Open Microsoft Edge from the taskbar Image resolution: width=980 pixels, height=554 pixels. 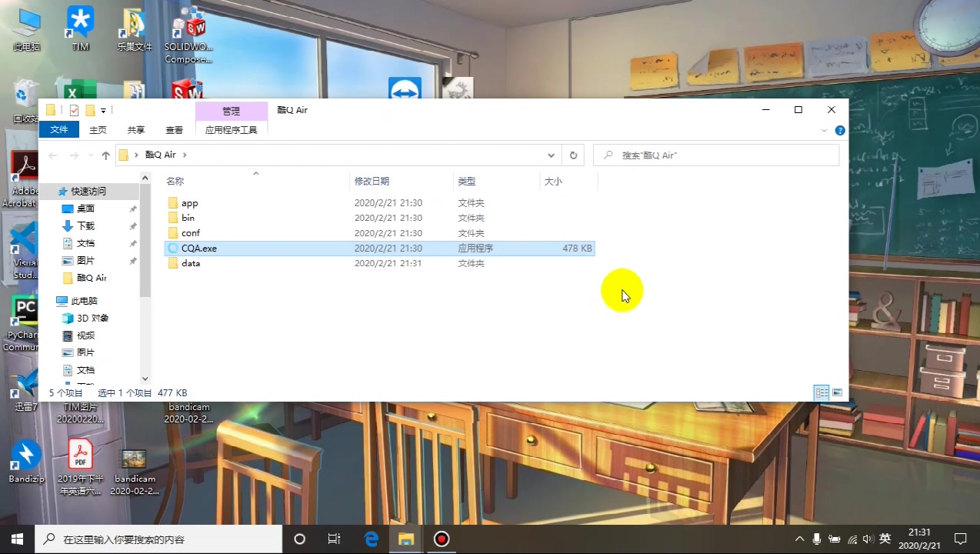click(371, 539)
